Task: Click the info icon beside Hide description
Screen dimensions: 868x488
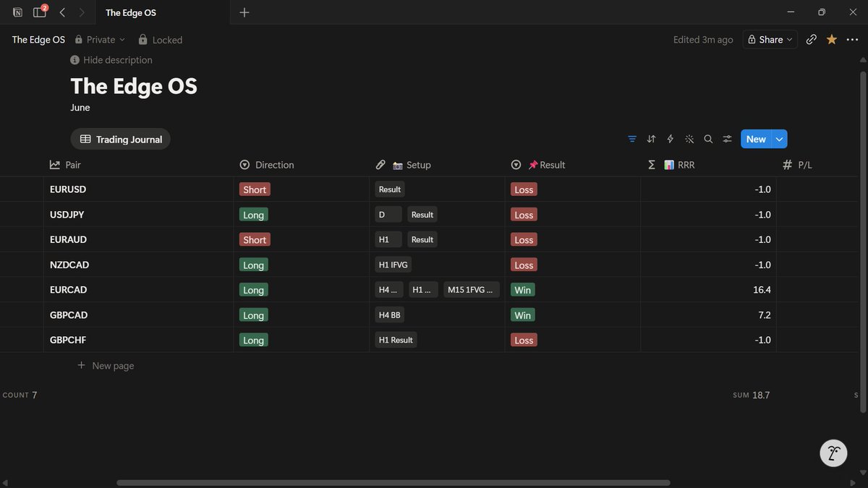Action: [75, 60]
